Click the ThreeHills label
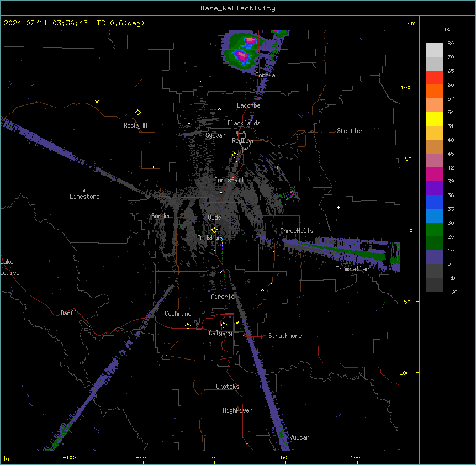The height and width of the screenshot is (465, 476). 297,231
